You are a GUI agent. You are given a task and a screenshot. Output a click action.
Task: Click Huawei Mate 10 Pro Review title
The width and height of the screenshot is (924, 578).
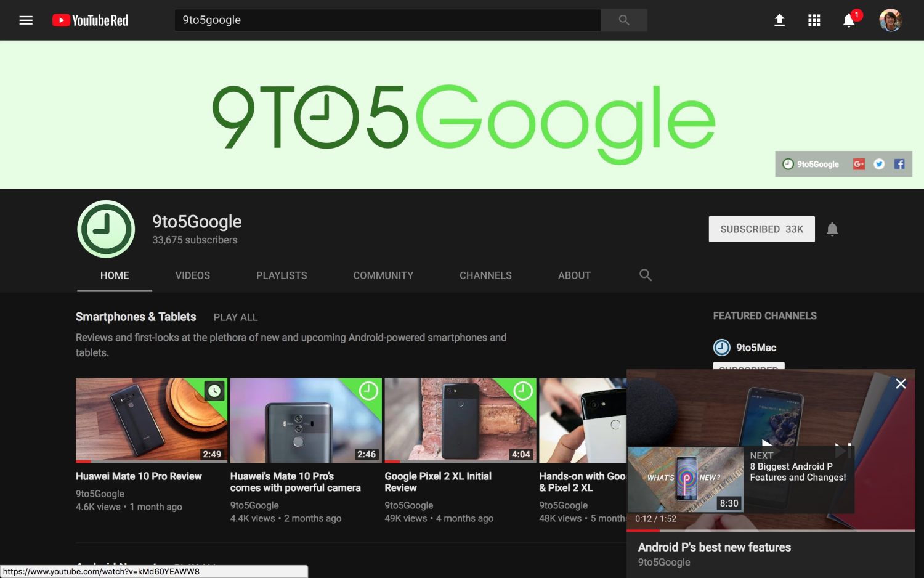pyautogui.click(x=139, y=476)
